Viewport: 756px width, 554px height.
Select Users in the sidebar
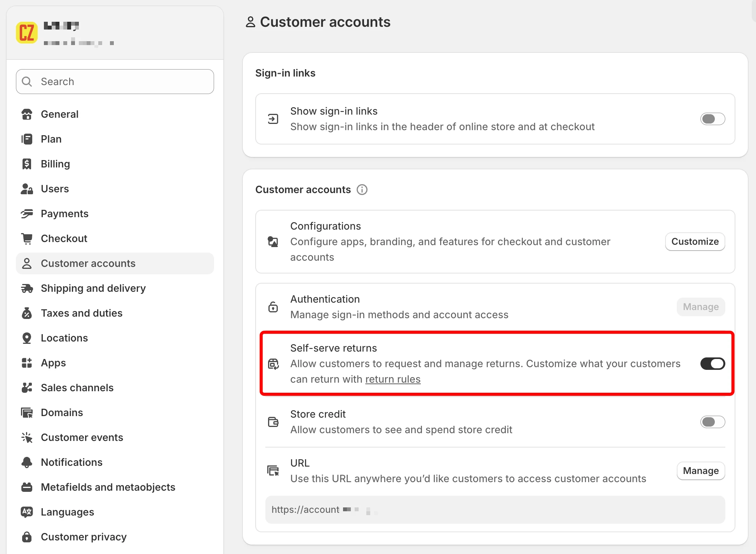[115, 189]
